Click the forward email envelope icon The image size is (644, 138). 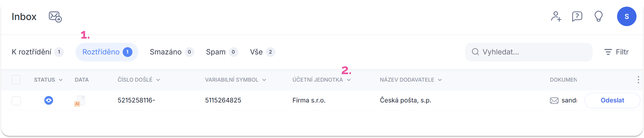(x=55, y=17)
